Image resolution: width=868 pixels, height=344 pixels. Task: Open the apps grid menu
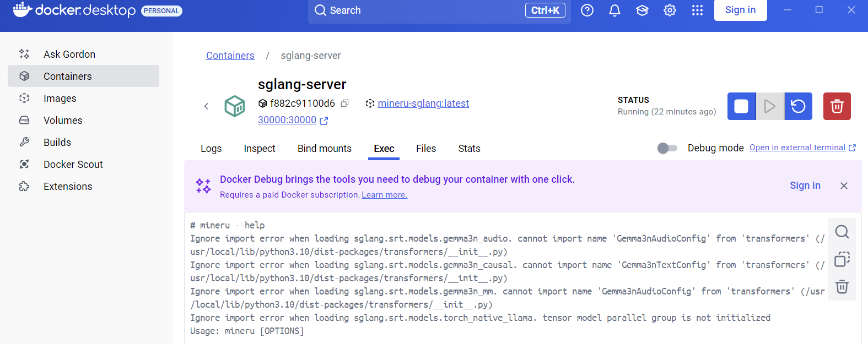[697, 10]
